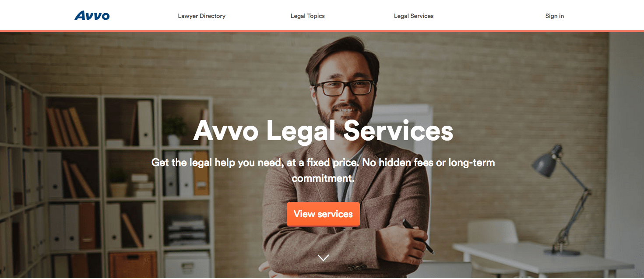The image size is (644, 279).
Task: Click the fixed price subheading text
Action: click(x=323, y=170)
